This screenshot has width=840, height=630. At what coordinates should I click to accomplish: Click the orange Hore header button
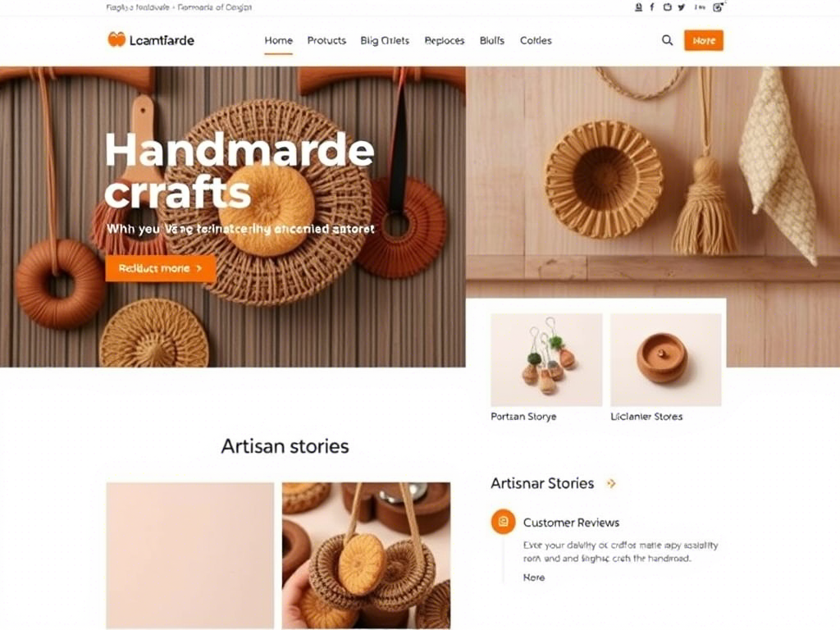(x=703, y=40)
